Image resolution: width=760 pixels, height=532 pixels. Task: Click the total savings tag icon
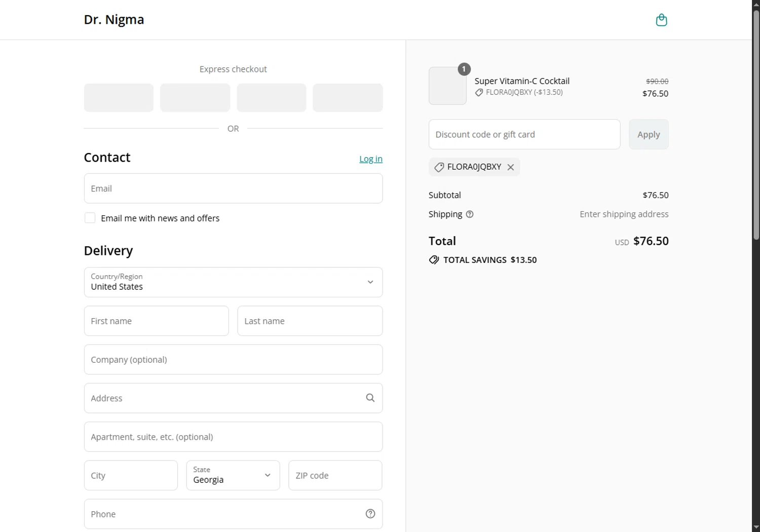point(434,260)
